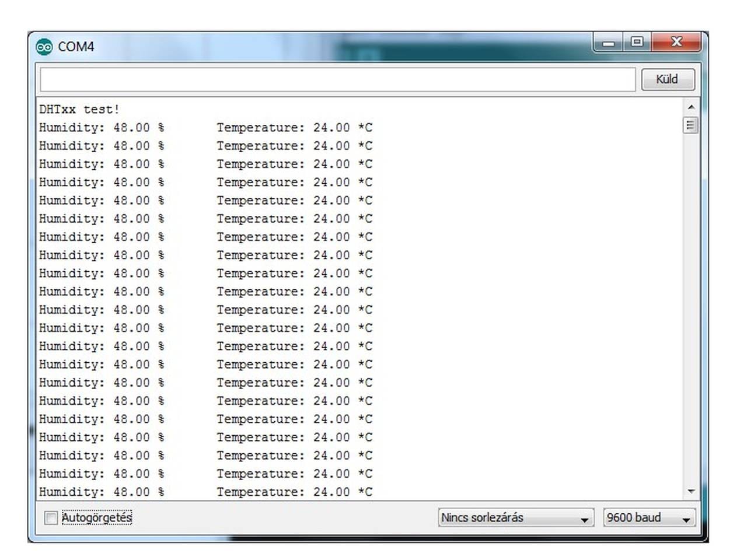Maximize the COM4 serial monitor window

pos(637,42)
